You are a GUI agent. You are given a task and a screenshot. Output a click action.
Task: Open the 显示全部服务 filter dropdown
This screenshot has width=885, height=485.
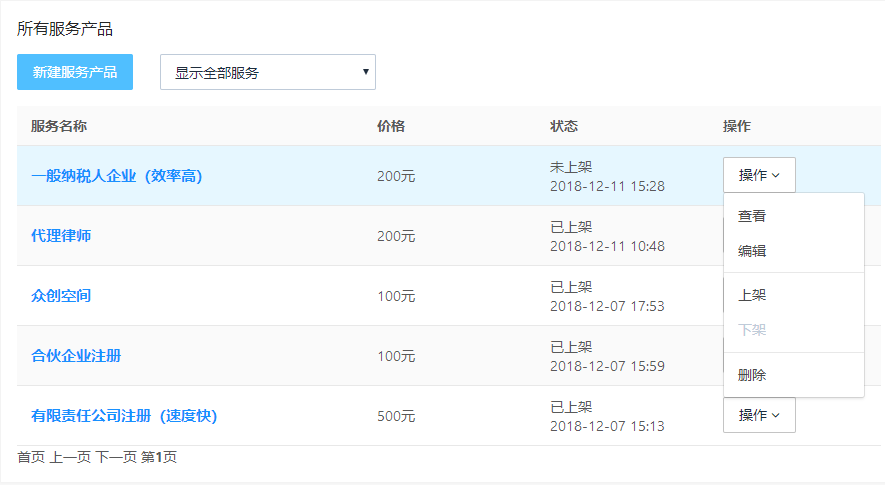click(x=268, y=72)
